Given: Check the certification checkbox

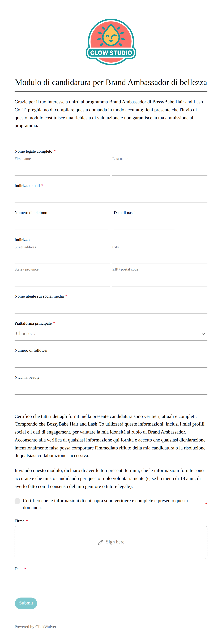Looking at the screenshot, I should (x=17, y=501).
